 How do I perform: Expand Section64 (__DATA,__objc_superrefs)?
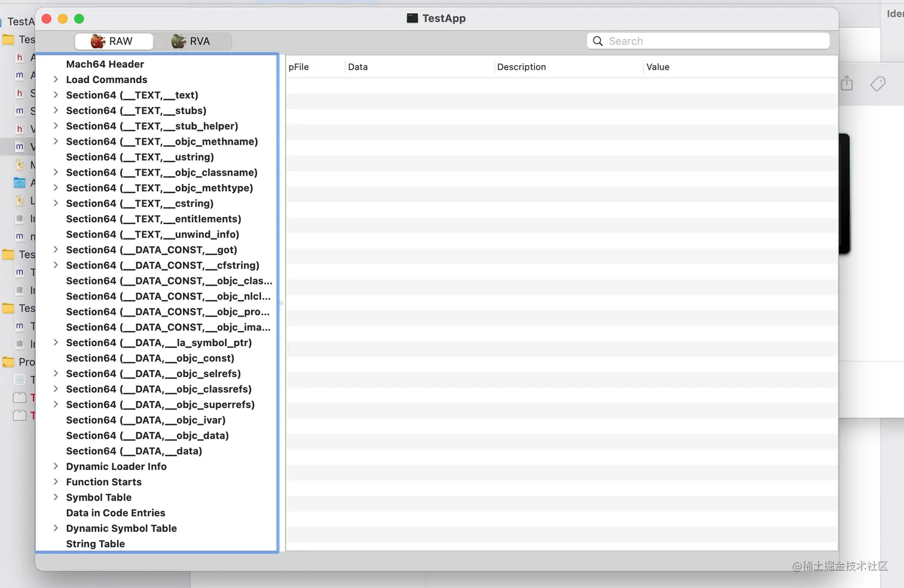click(x=56, y=405)
